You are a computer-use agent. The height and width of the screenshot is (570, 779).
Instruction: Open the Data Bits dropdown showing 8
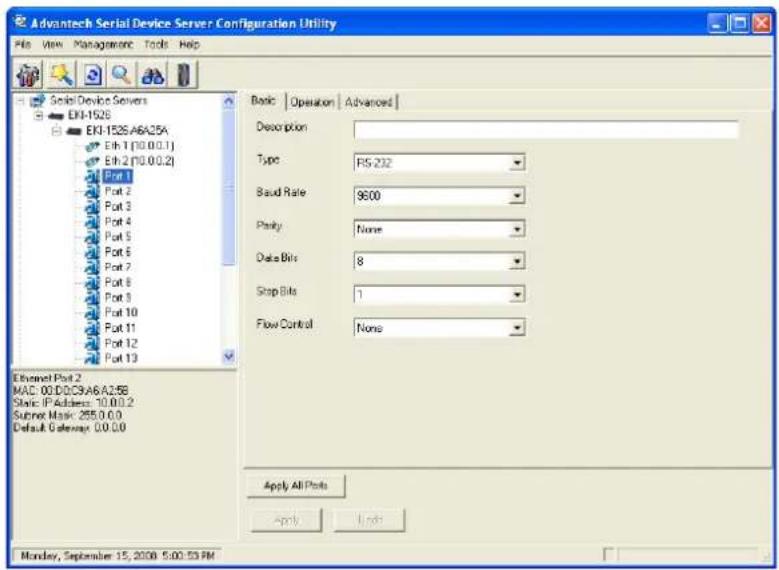click(x=517, y=261)
